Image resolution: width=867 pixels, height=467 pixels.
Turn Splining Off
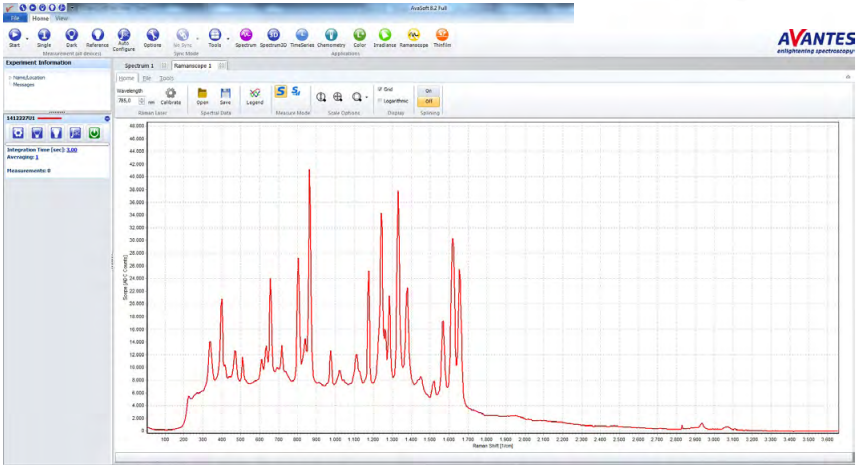click(429, 101)
